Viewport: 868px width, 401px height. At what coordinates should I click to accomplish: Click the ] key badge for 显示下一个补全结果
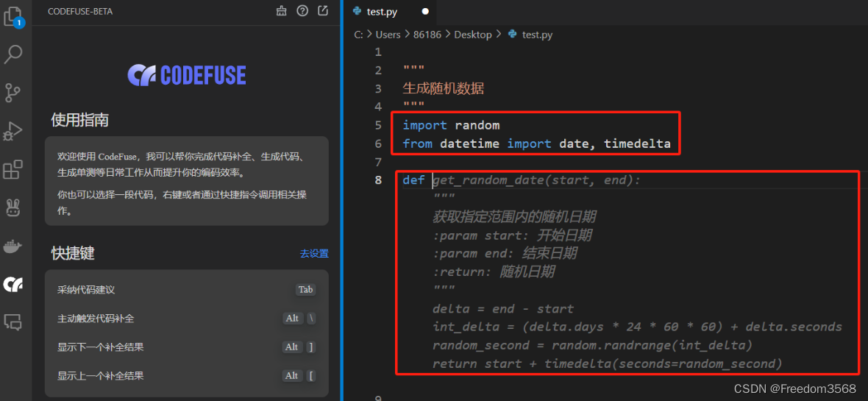click(311, 347)
